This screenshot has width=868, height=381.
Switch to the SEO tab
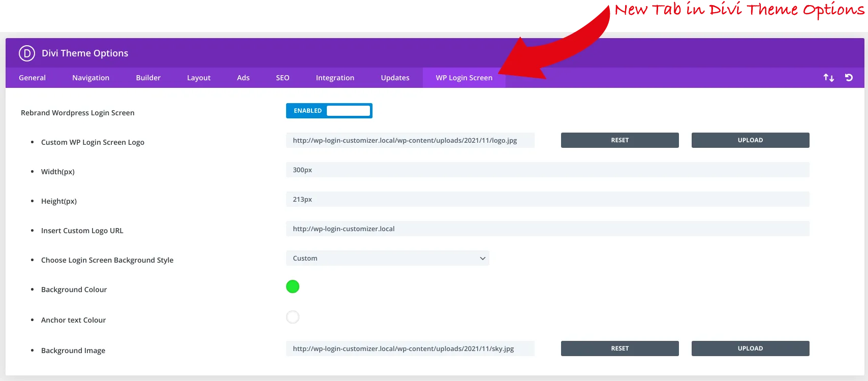point(283,78)
